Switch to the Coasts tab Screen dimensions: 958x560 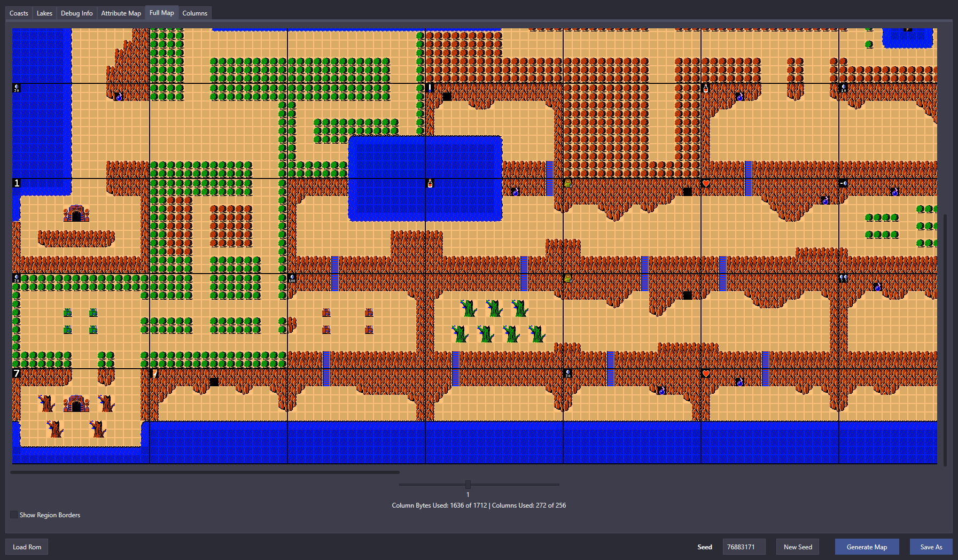tap(19, 13)
